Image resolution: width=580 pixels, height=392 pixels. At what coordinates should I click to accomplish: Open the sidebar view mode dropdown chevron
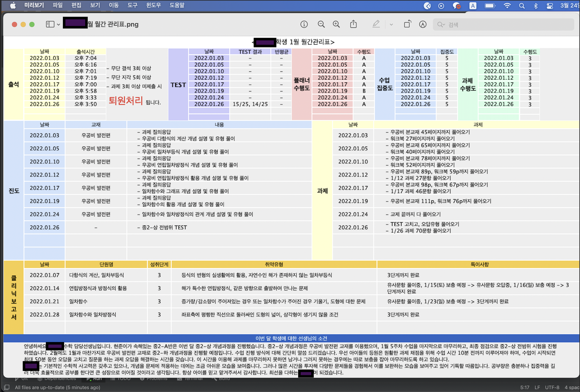[x=59, y=25]
